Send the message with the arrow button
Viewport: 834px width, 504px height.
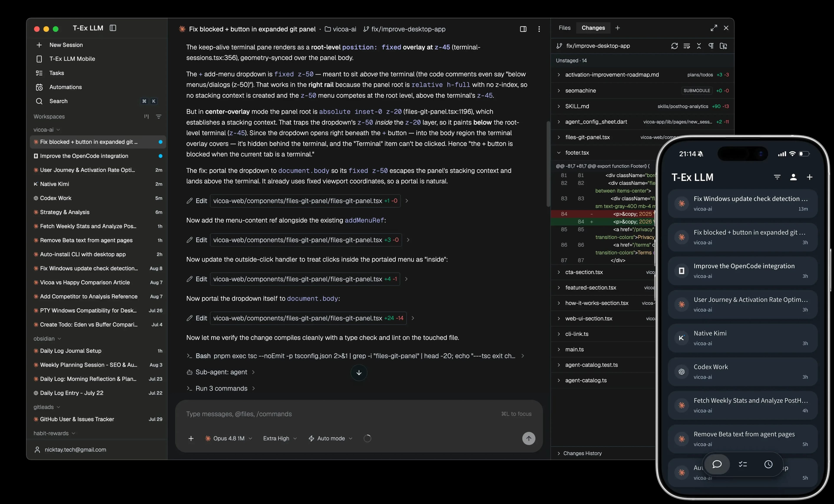pyautogui.click(x=528, y=438)
